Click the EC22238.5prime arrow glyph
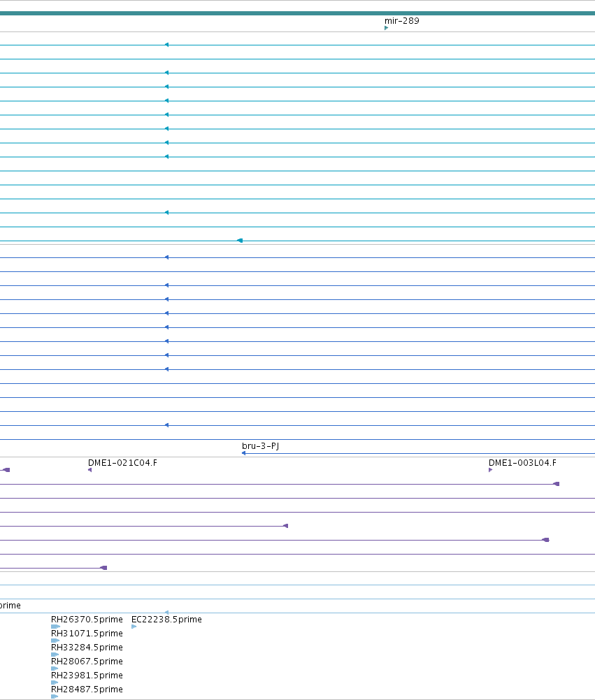This screenshot has width=595, height=700. (134, 627)
